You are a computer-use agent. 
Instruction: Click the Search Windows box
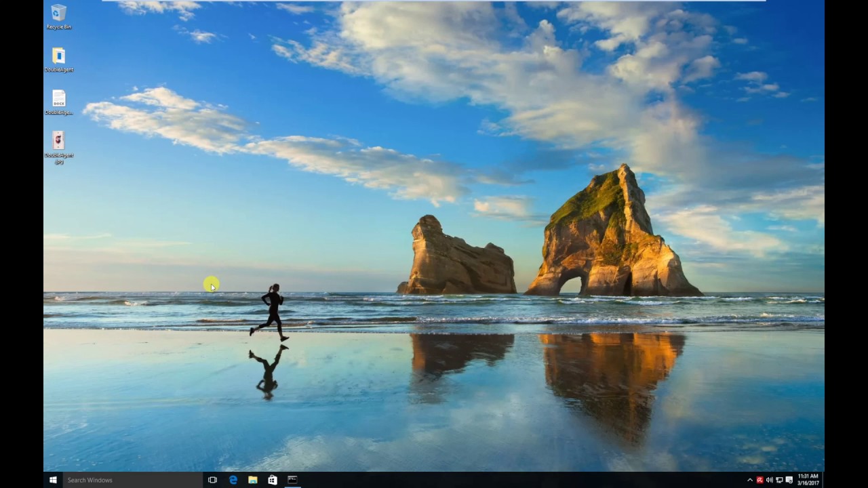coord(133,480)
